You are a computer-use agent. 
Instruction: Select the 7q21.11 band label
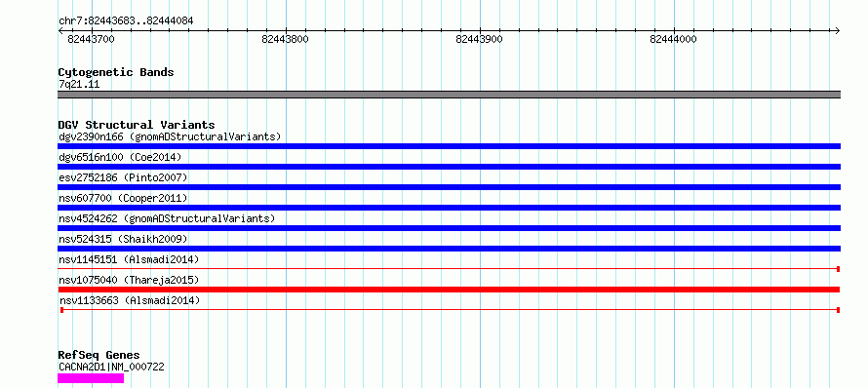click(x=79, y=85)
